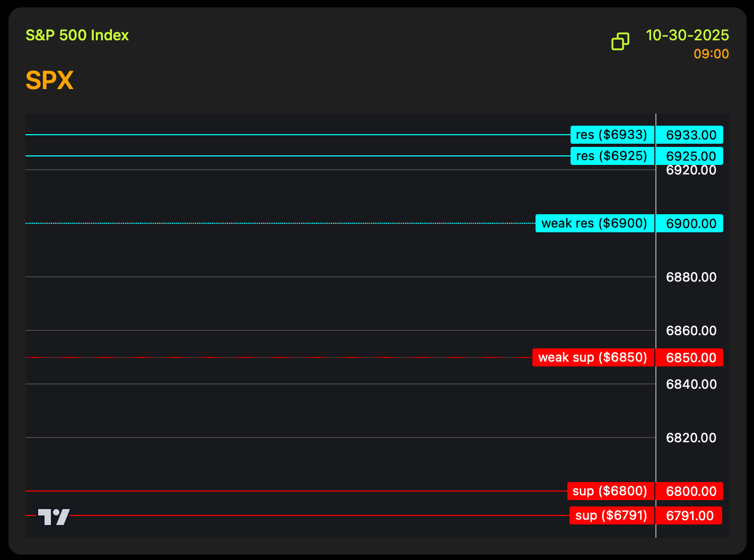
Task: Click the TradingView logo icon
Action: pyautogui.click(x=54, y=517)
